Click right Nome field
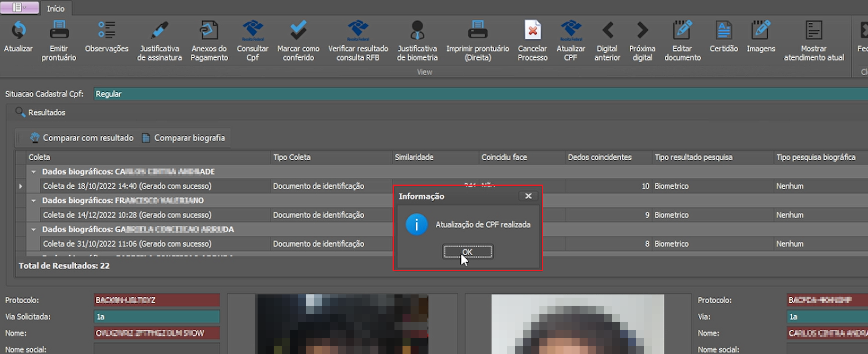 pos(827,333)
